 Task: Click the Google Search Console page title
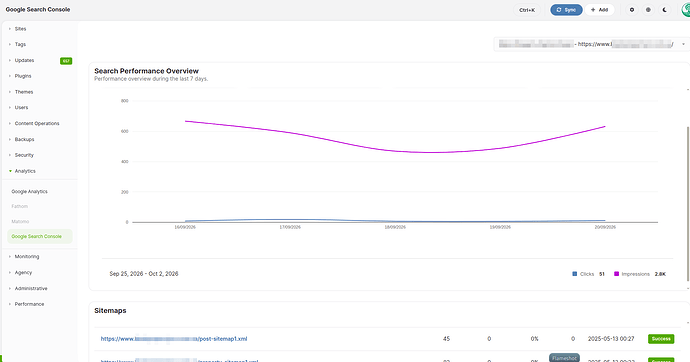38,9
